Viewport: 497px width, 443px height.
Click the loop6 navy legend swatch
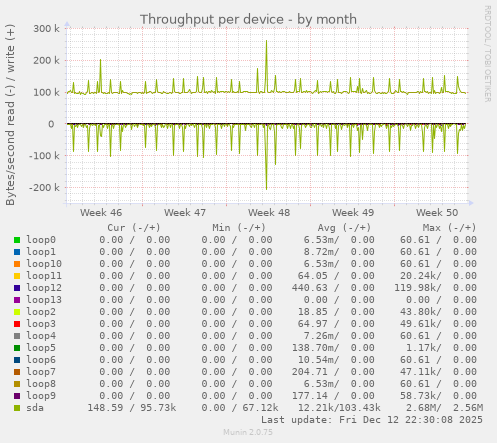point(17,360)
